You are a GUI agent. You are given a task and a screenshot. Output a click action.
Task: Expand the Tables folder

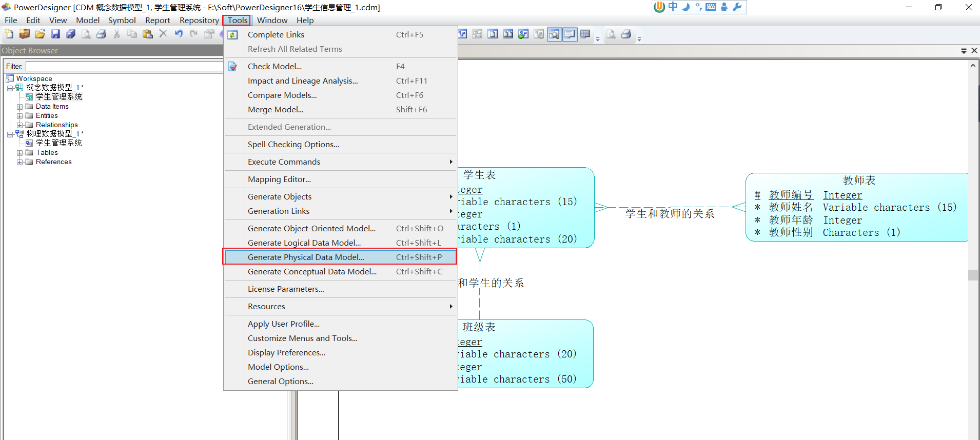pyautogui.click(x=19, y=153)
